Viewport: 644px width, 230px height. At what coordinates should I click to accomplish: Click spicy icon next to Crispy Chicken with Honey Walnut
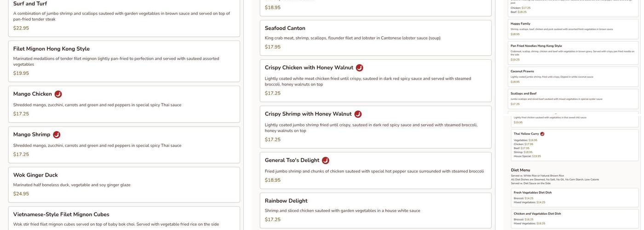[x=359, y=68]
